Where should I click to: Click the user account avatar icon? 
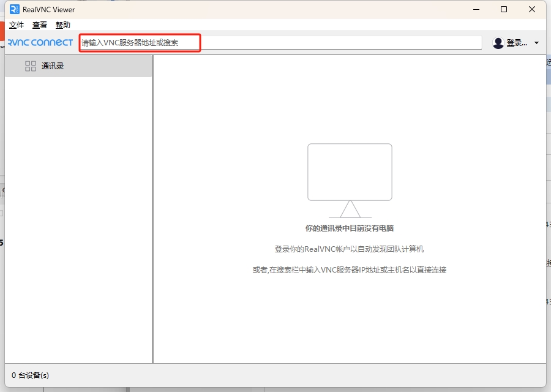click(x=498, y=43)
